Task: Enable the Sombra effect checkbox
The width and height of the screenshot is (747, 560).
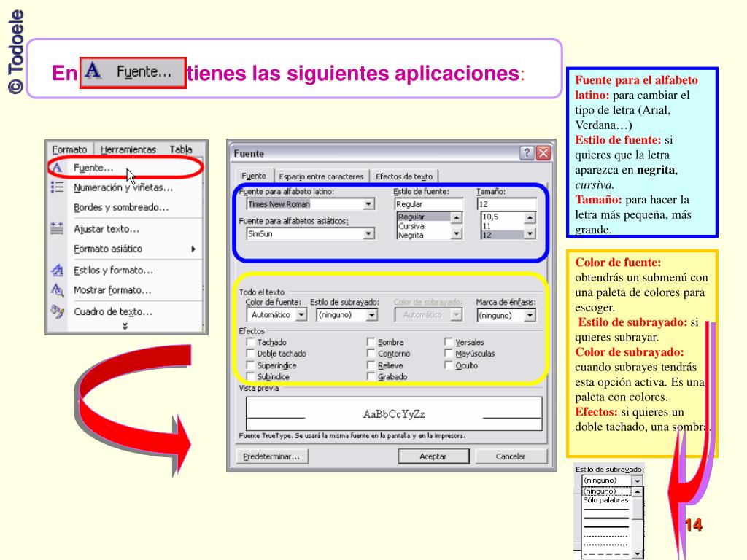Action: pos(371,341)
